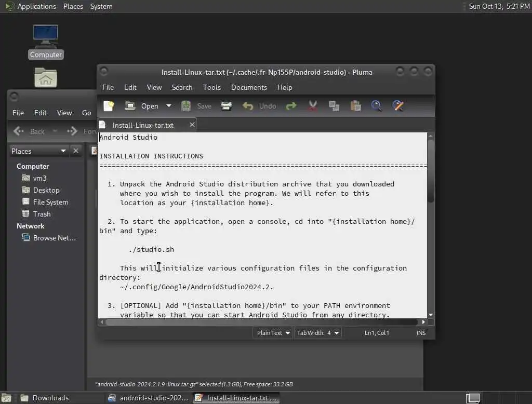Copy selection with copy icon
This screenshot has height=404, width=532.
tap(334, 106)
